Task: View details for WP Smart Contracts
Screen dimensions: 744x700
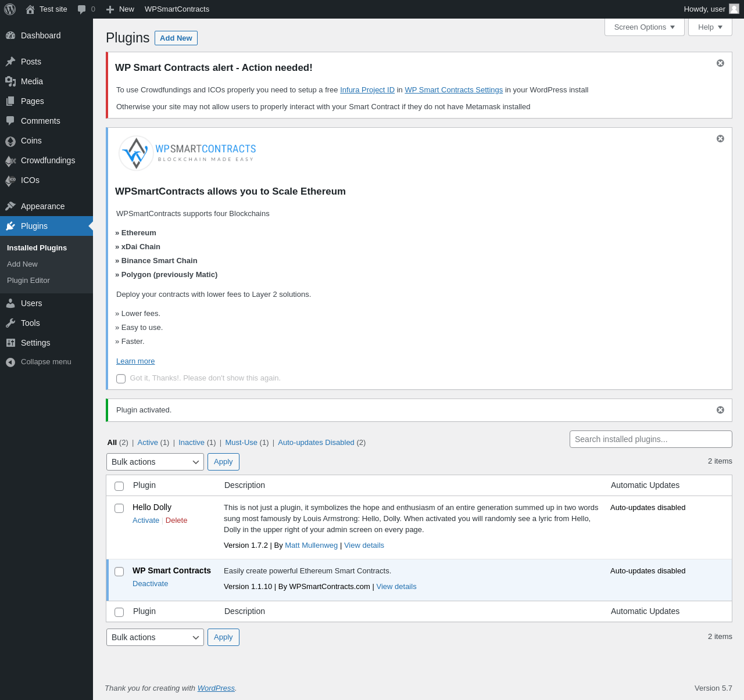Action: point(396,586)
